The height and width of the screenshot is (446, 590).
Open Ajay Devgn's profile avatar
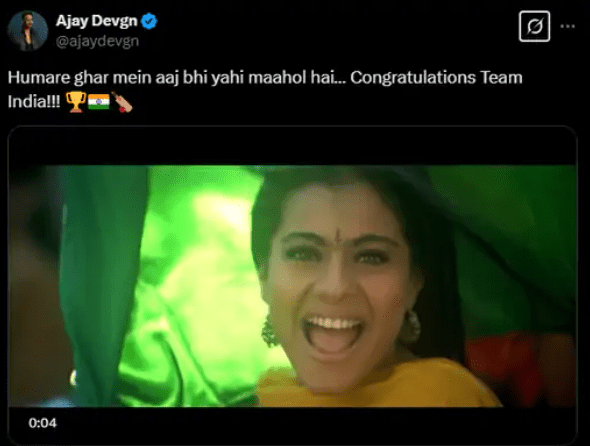[27, 31]
